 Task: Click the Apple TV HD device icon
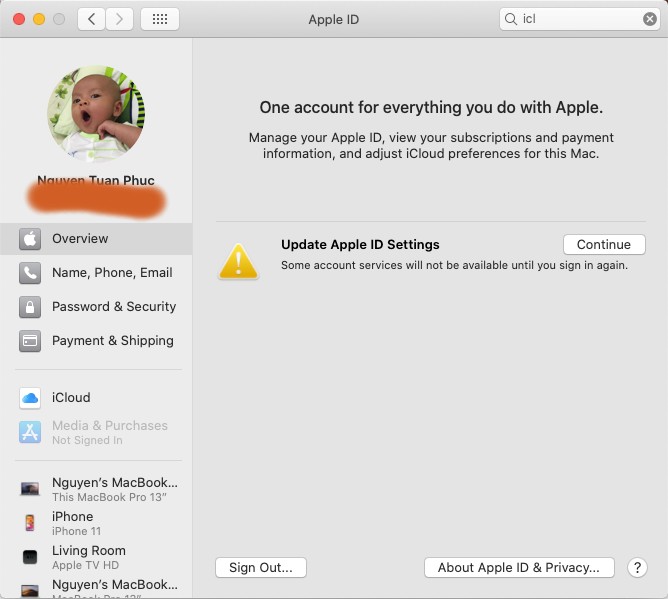pos(30,557)
